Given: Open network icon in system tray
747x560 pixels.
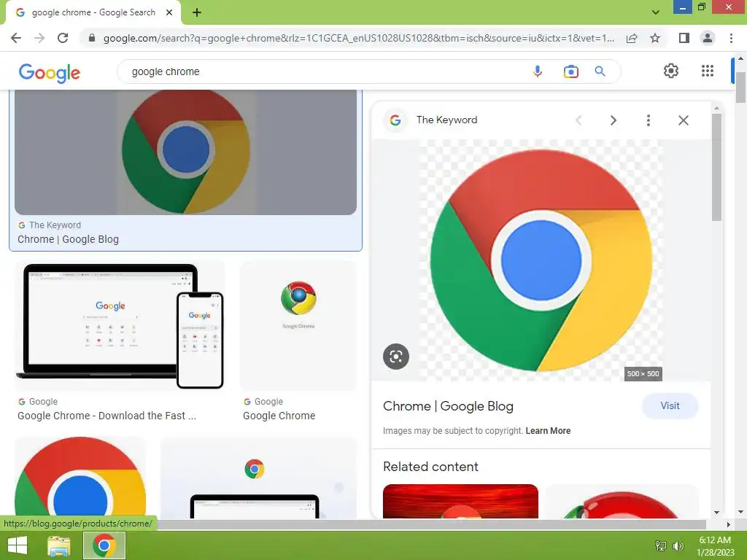Looking at the screenshot, I should click(x=660, y=545).
